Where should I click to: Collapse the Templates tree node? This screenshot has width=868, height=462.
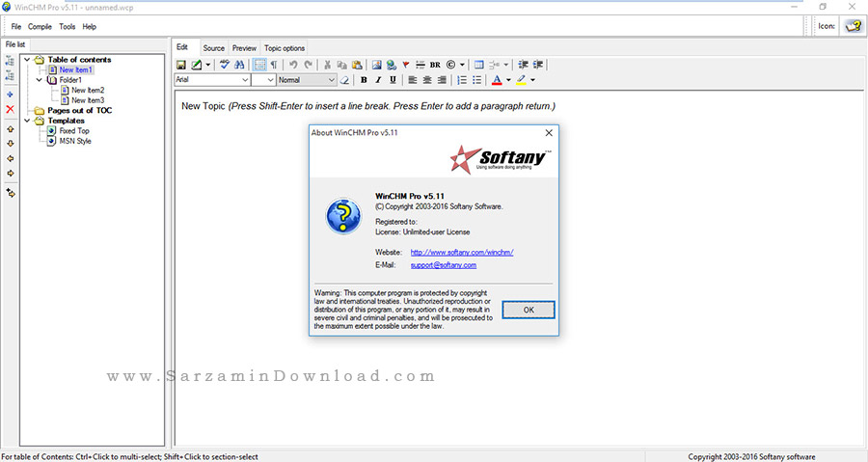pos(27,121)
